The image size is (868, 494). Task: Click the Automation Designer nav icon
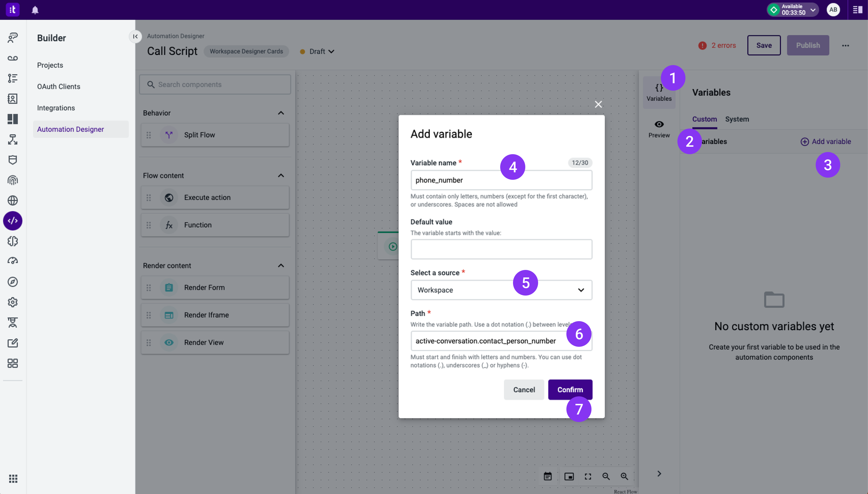[13, 221]
